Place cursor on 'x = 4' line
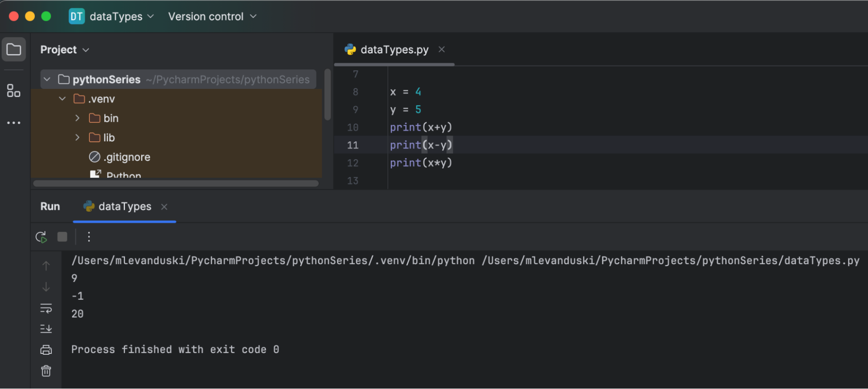The image size is (868, 389). coord(405,92)
